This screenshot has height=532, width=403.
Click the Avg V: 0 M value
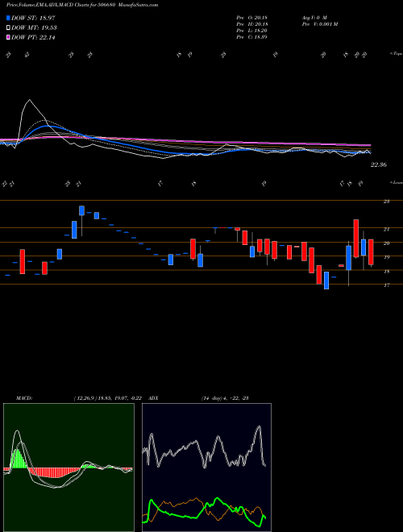pyautogui.click(x=314, y=18)
